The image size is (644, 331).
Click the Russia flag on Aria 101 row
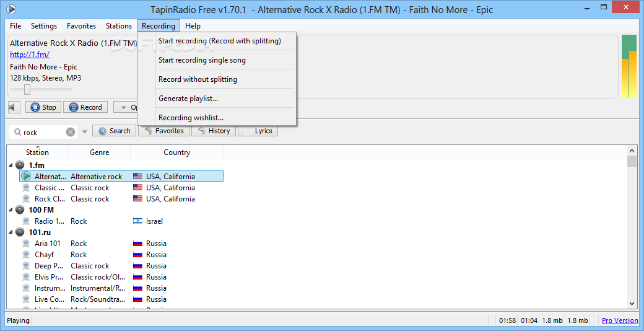[x=137, y=244]
